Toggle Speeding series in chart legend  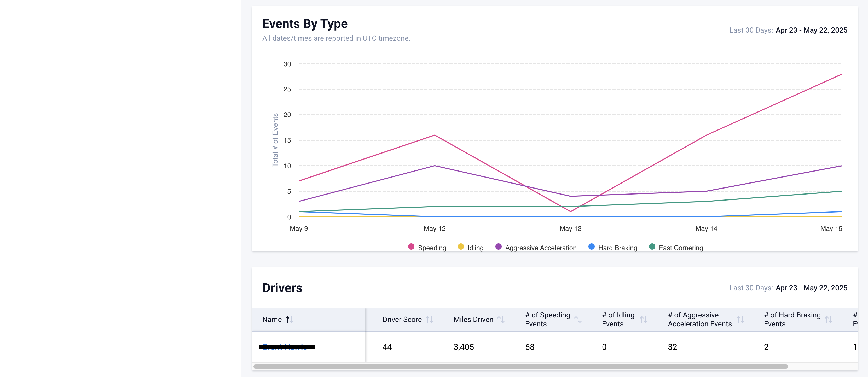click(x=432, y=248)
